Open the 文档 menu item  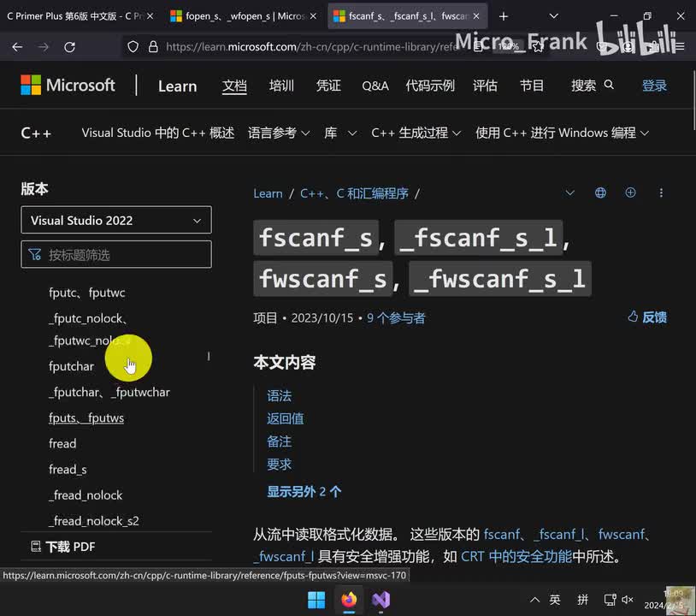[x=234, y=86]
